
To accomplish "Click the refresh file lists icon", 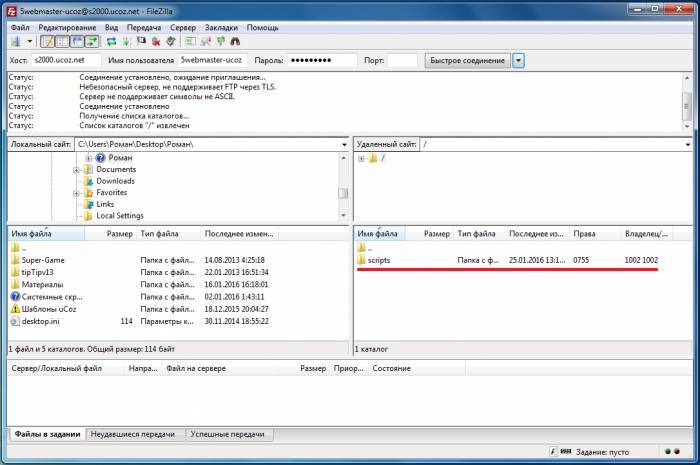I will (x=111, y=42).
